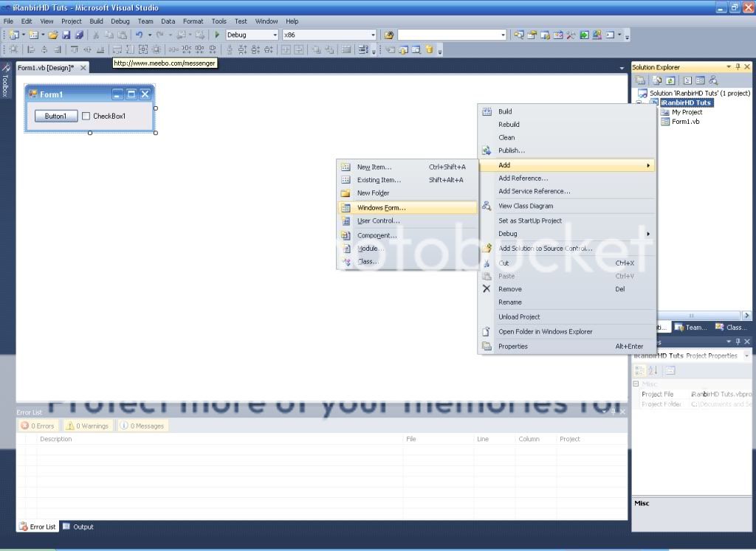Open the Tools menu
The width and height of the screenshot is (756, 551).
tap(219, 21)
